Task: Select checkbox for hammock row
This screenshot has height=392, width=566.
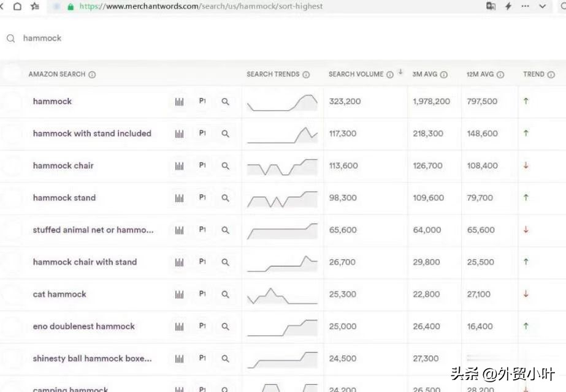Action: coord(12,102)
